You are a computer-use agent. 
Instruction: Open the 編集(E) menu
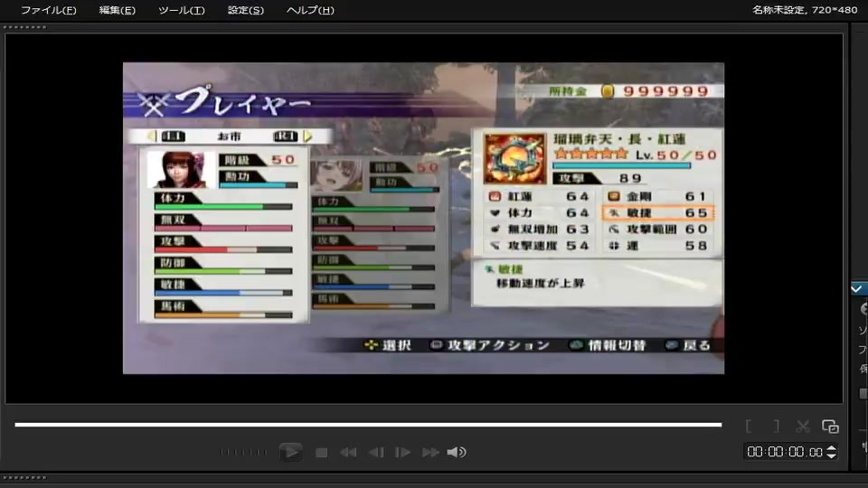point(117,10)
